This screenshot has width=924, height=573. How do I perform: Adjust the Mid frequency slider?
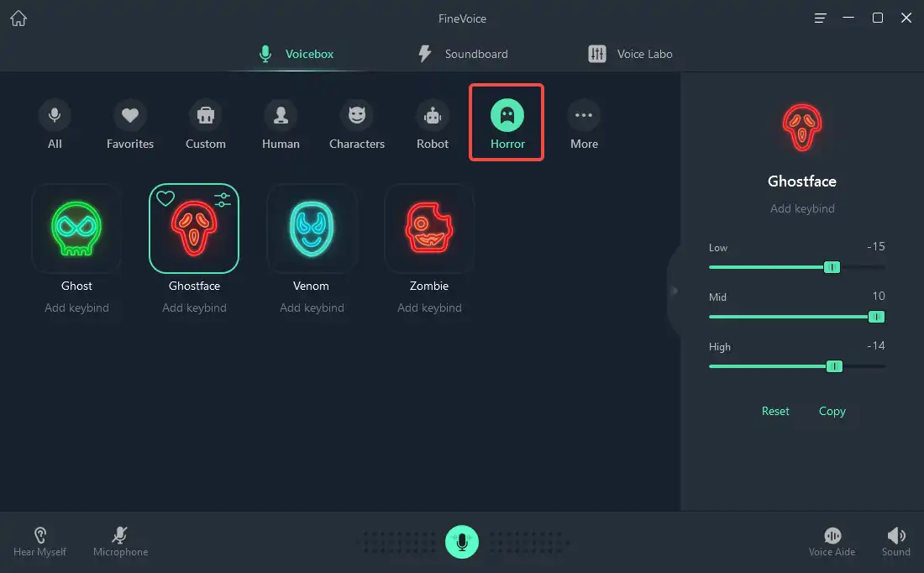(876, 317)
